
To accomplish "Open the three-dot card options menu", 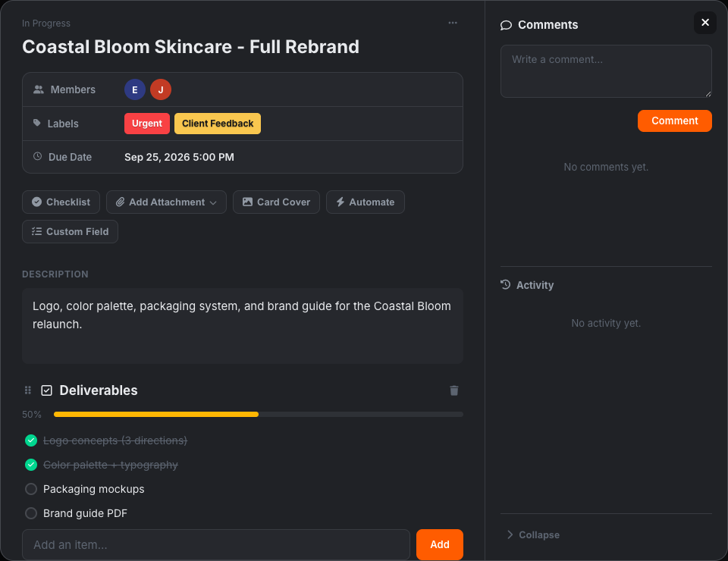I will pyautogui.click(x=453, y=23).
